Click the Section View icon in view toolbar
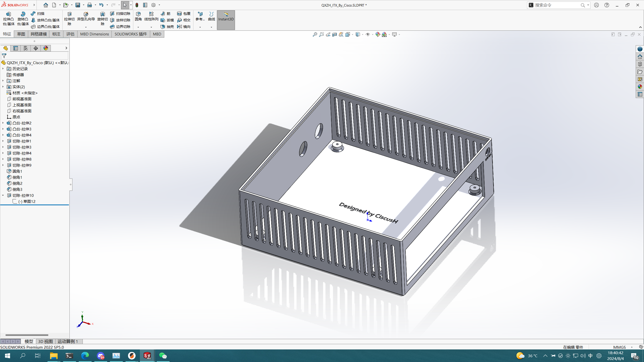 pos(335,34)
